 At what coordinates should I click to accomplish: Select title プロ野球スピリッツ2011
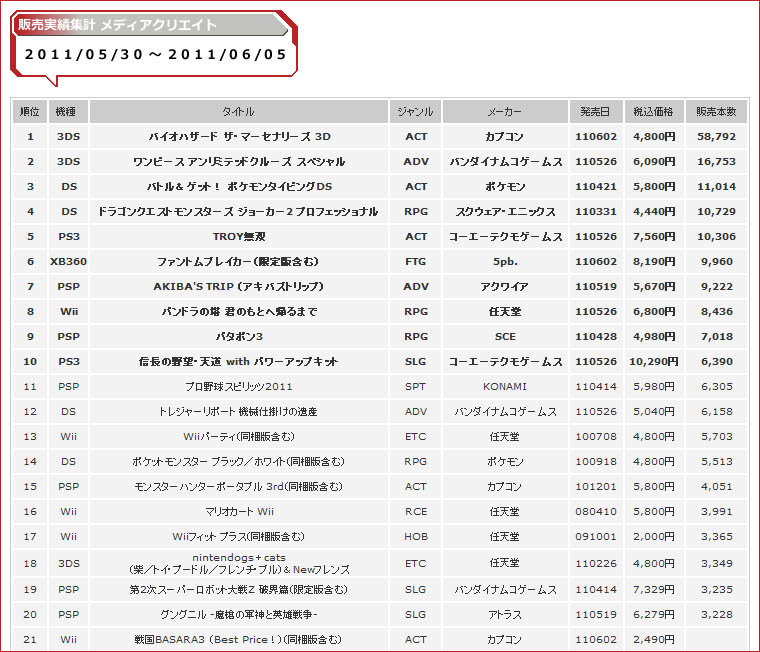point(239,386)
